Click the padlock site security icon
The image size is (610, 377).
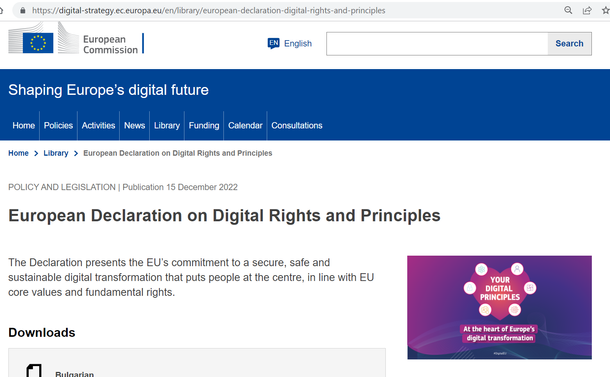pos(23,11)
